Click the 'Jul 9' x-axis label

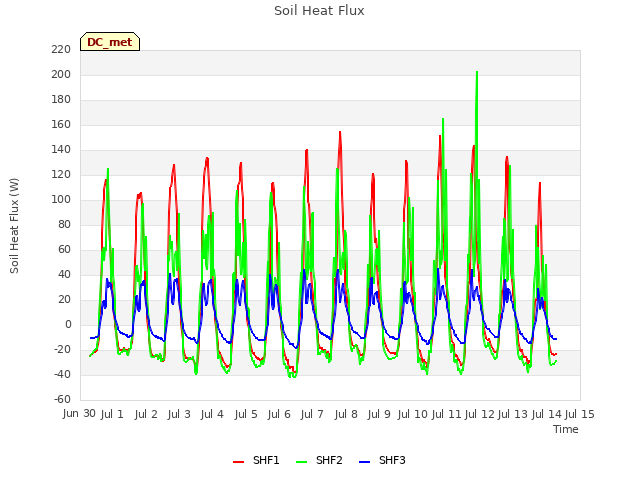point(379,414)
